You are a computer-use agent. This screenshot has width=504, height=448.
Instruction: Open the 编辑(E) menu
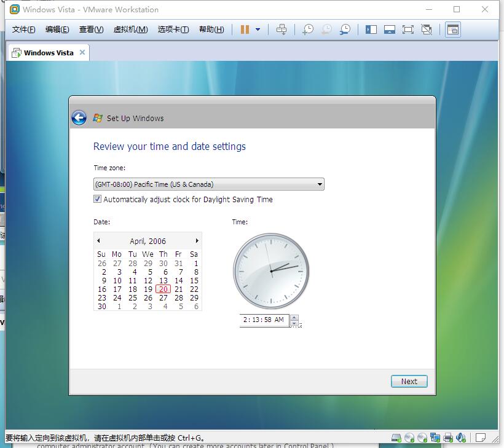[x=57, y=29]
